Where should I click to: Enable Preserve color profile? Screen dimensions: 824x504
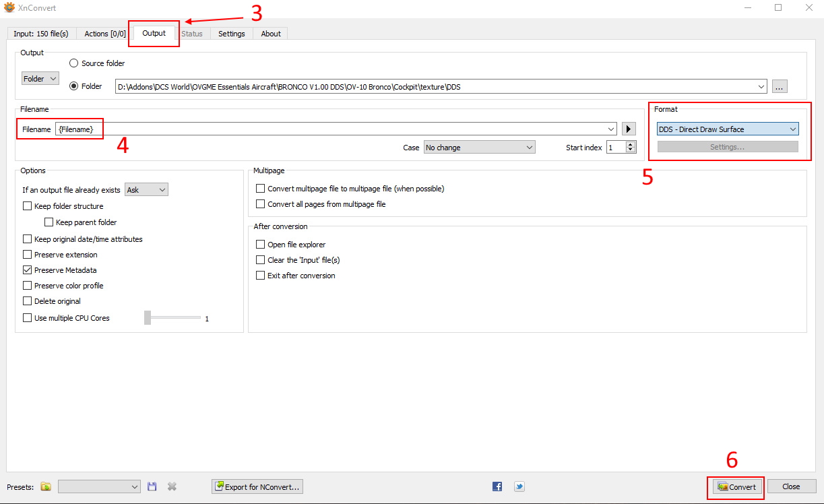28,286
